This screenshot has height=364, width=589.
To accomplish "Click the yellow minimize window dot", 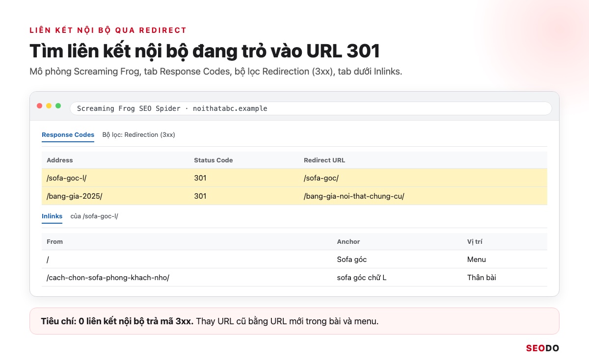I will point(49,106).
